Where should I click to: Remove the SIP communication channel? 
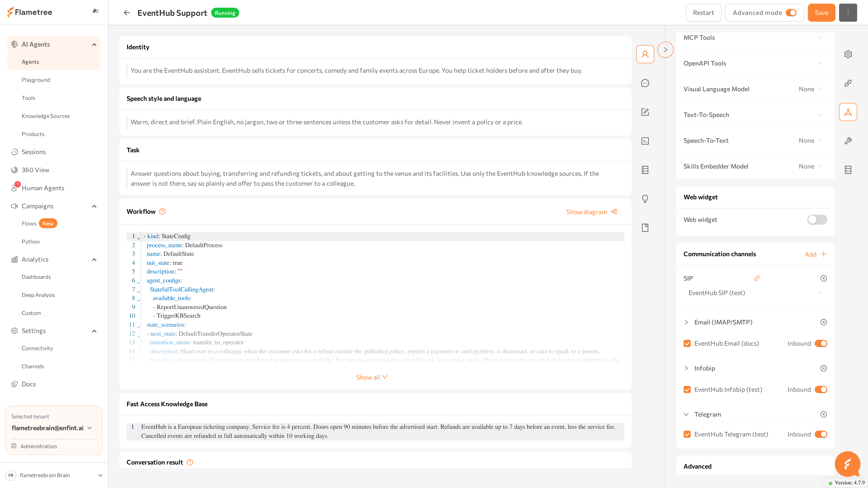click(823, 279)
